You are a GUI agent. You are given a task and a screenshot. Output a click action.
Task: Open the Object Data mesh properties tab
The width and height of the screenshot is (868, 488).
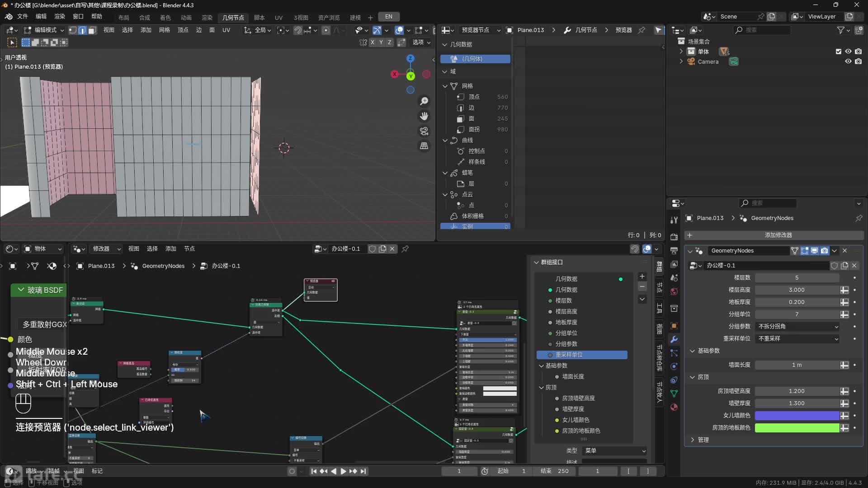click(674, 394)
